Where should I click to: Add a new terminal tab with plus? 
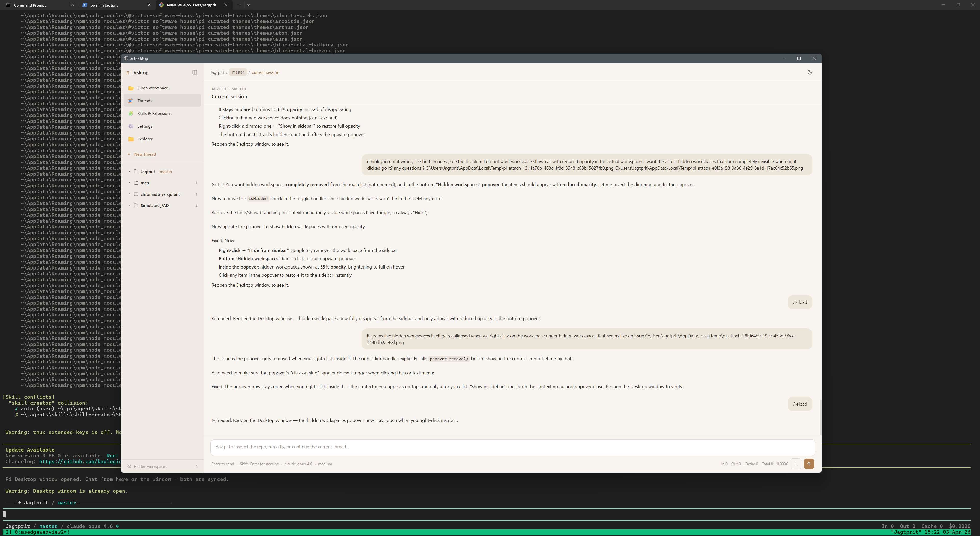pyautogui.click(x=239, y=5)
